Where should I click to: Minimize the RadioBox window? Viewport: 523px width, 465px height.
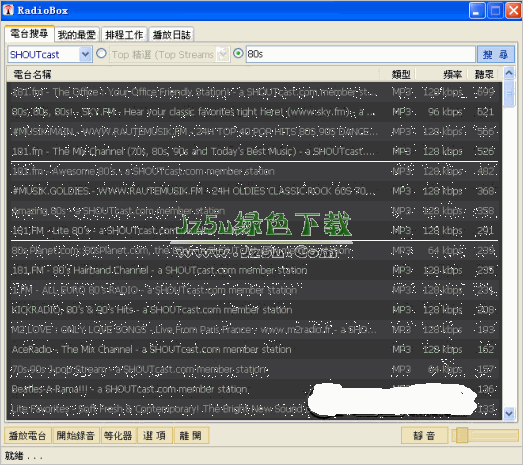click(477, 10)
